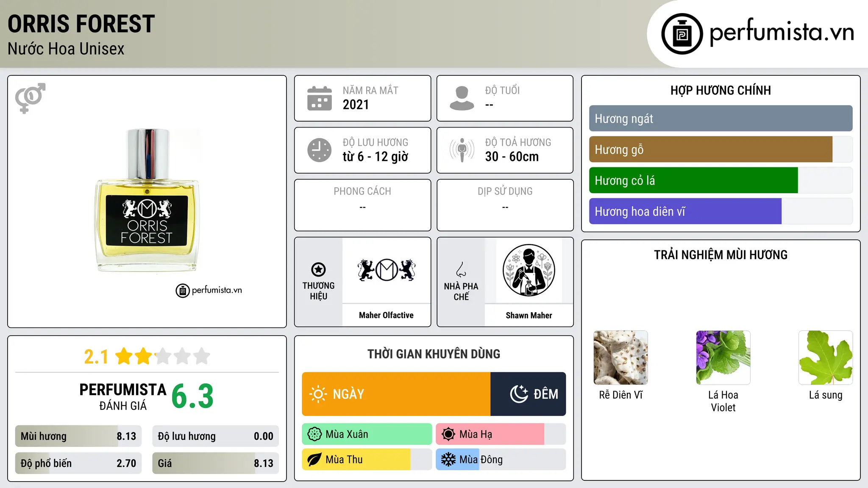Click the Ngày daytime bar
The width and height of the screenshot is (868, 488).
point(396,394)
